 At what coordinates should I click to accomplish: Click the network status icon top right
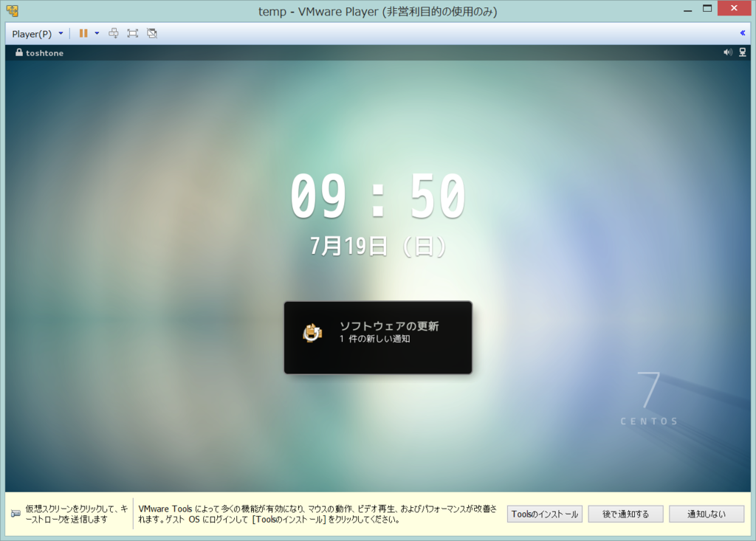[x=742, y=52]
